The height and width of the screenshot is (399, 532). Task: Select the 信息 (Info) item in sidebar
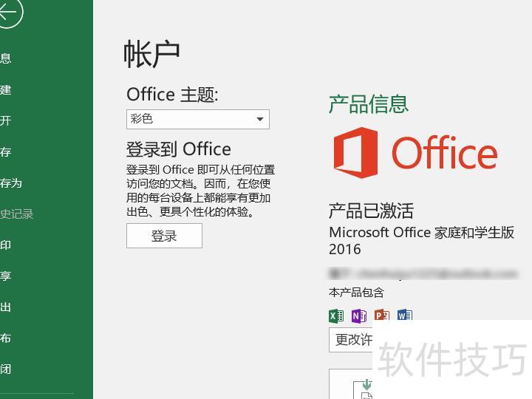point(6,58)
